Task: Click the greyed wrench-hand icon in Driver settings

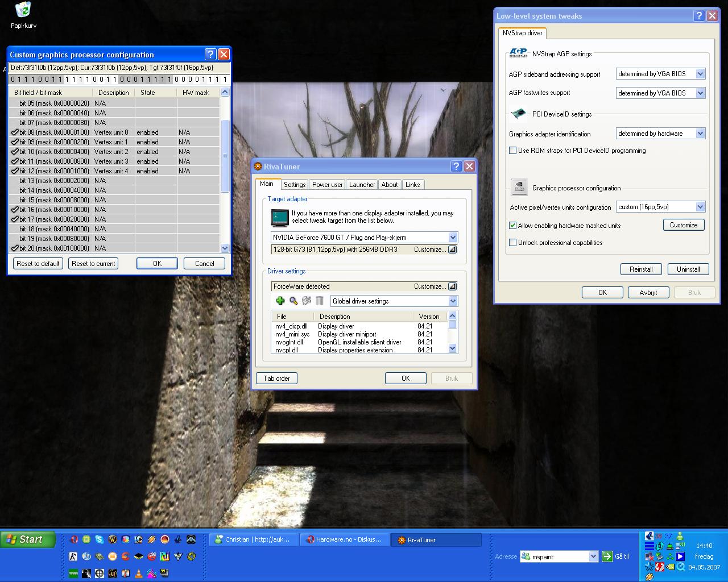Action: (307, 301)
